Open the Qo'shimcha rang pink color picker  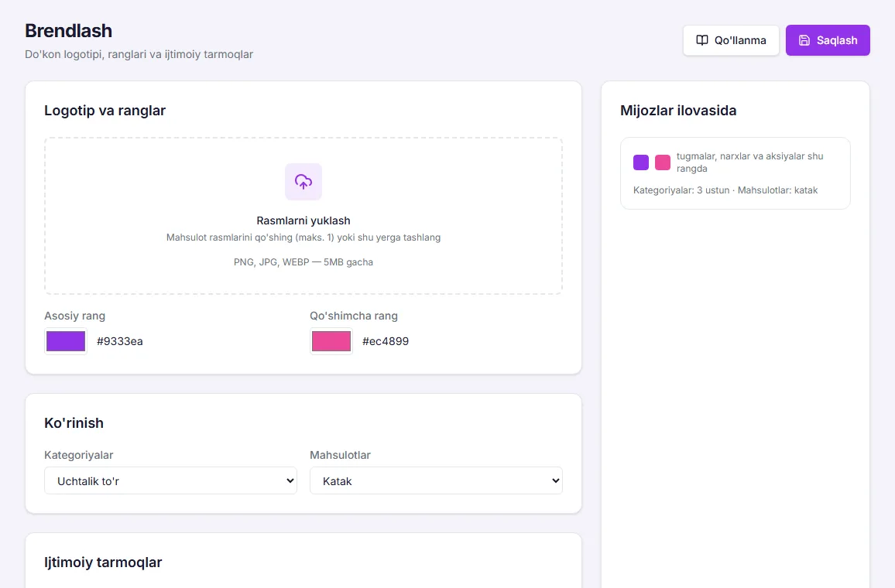point(331,341)
